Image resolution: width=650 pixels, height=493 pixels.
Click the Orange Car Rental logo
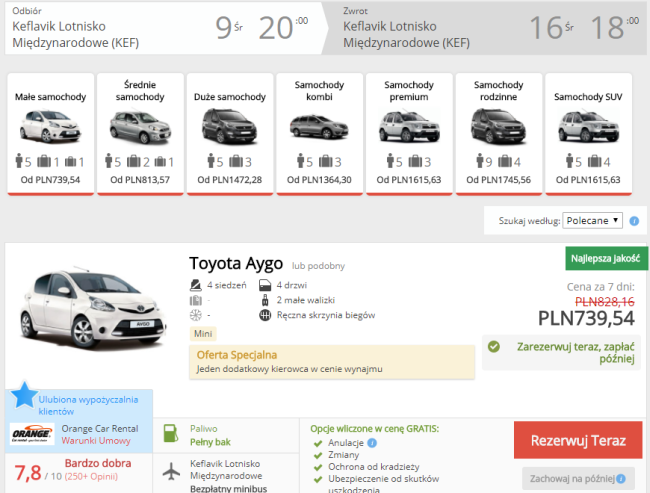click(32, 434)
